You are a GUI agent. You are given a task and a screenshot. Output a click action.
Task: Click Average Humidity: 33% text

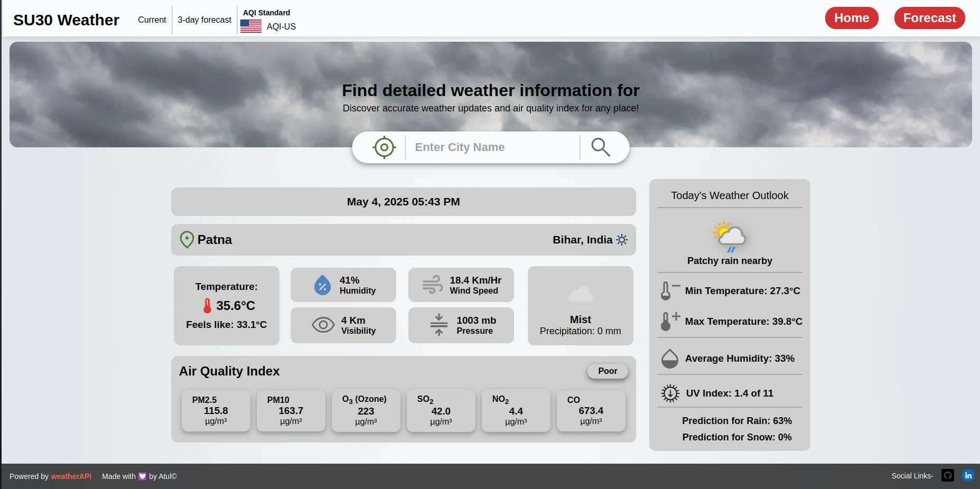[x=740, y=359]
